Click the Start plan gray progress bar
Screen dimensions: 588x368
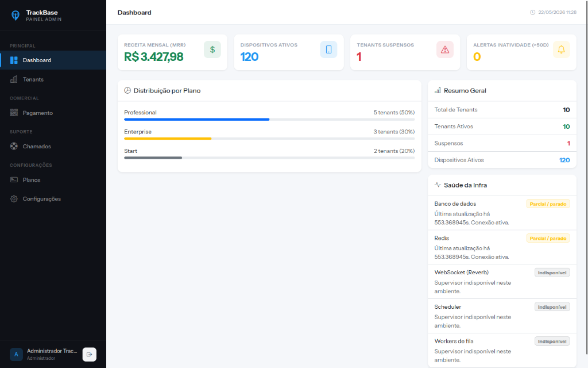[269, 158]
